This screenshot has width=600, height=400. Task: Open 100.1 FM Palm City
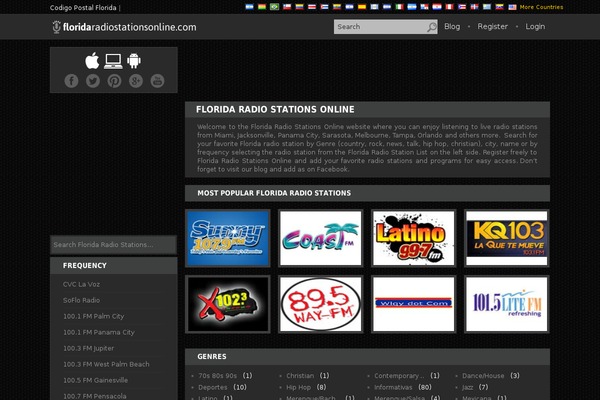(93, 316)
